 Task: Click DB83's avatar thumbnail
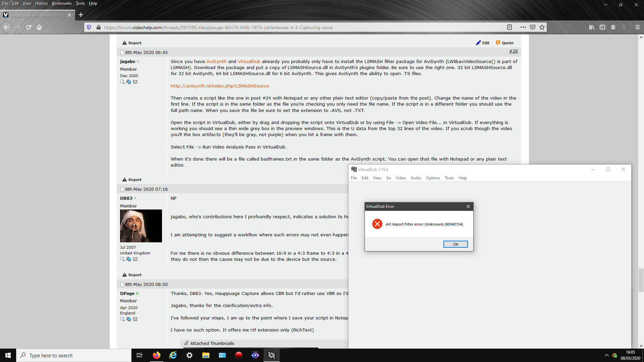click(141, 226)
